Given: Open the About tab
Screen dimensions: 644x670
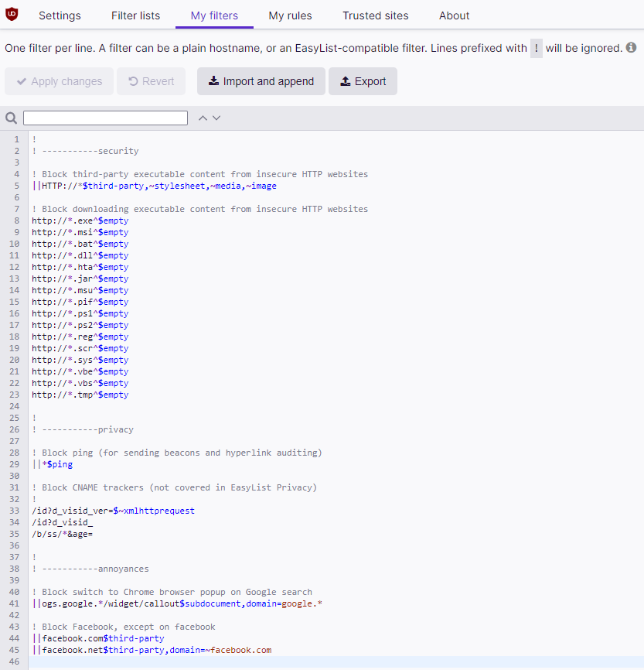Looking at the screenshot, I should tap(455, 15).
